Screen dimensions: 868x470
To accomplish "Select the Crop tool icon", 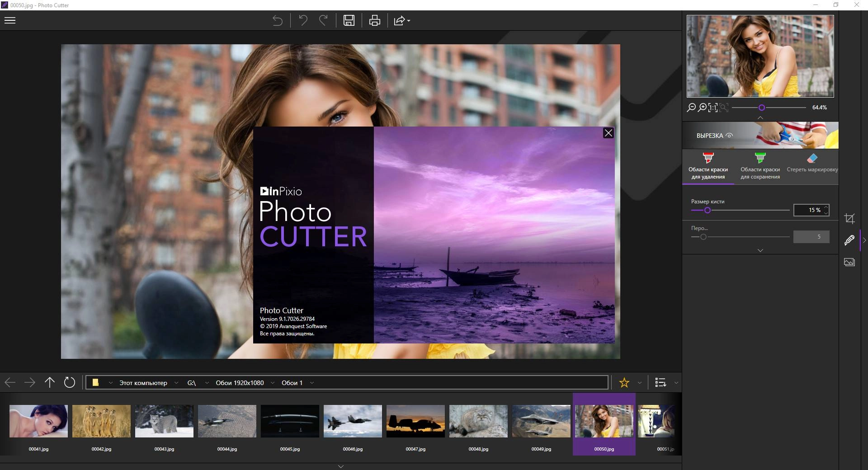I will 849,219.
